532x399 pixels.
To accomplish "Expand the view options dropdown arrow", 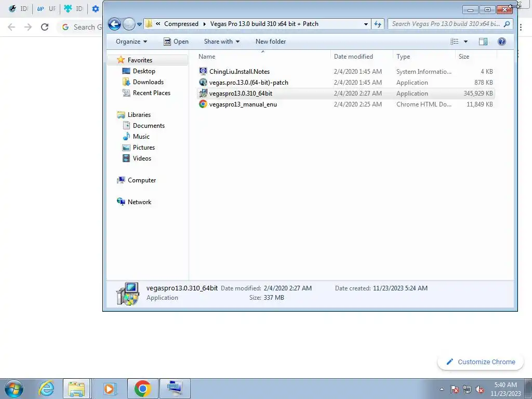I will (x=466, y=42).
